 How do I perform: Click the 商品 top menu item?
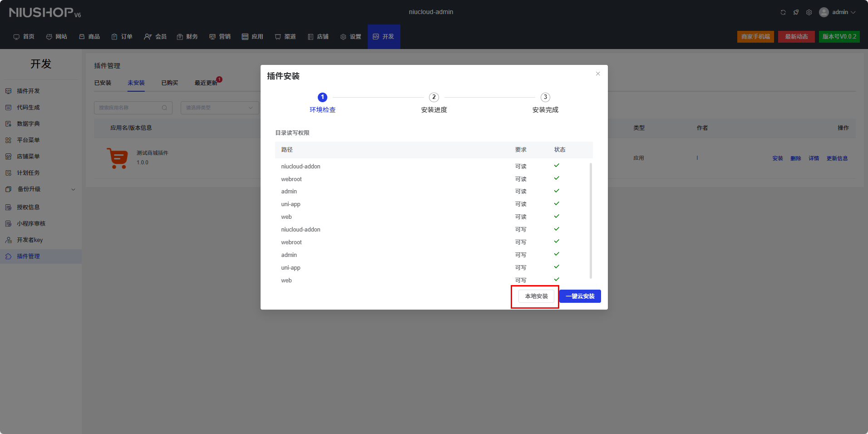89,36
